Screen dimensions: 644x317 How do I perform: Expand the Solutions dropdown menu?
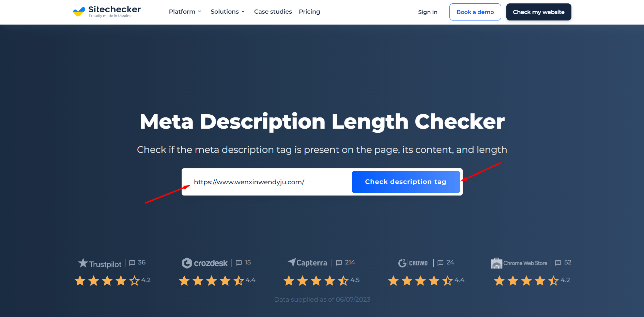(228, 12)
